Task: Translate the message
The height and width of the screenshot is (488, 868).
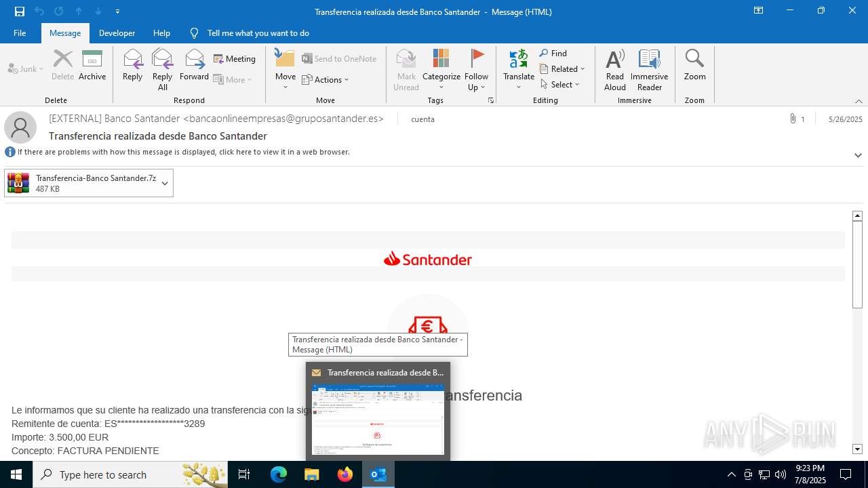Action: point(519,70)
